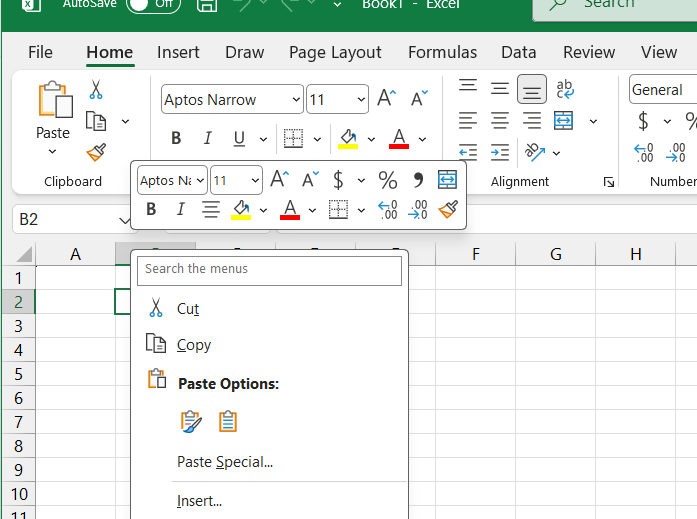Toggle Bold in the ribbon Font group

[176, 139]
